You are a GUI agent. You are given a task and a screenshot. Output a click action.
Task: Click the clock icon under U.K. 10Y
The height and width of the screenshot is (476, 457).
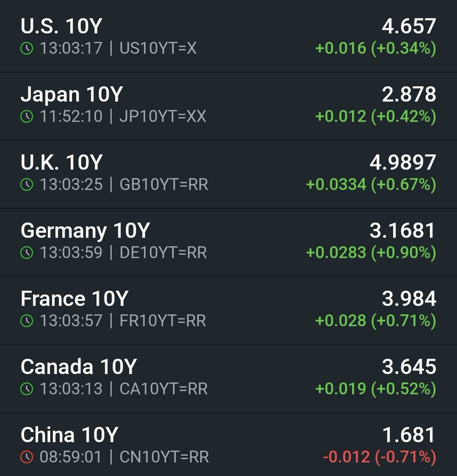point(27,184)
